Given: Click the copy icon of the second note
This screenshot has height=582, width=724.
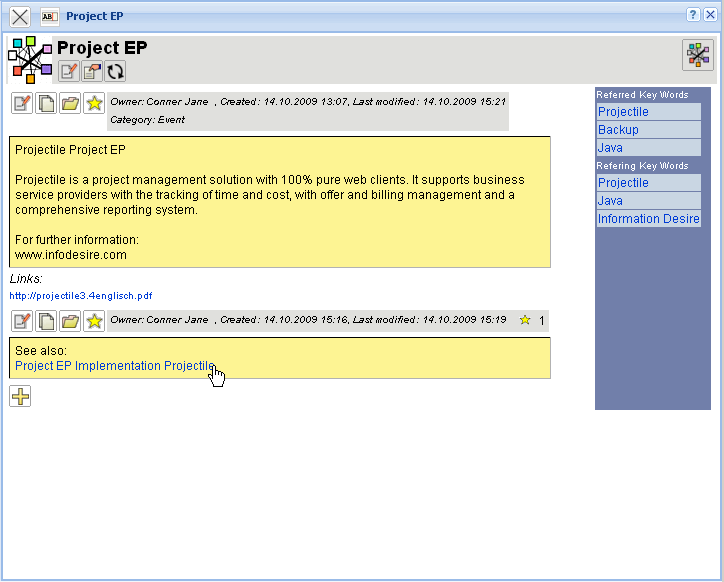Looking at the screenshot, I should 46,321.
